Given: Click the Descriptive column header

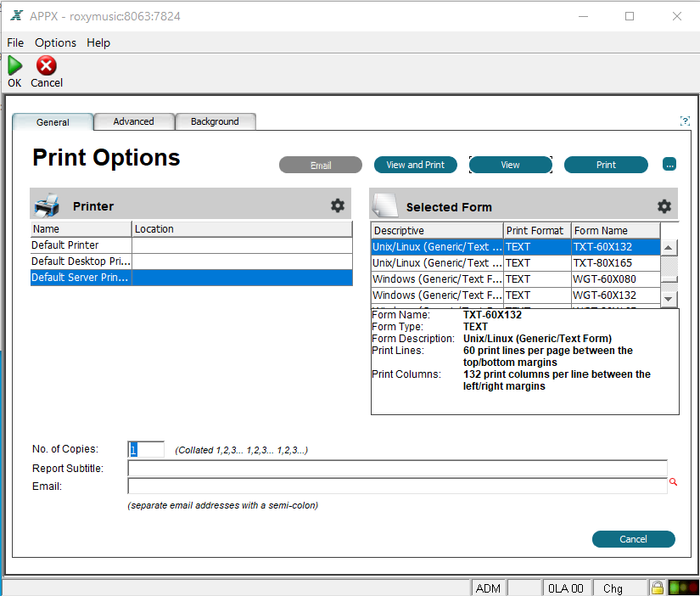Looking at the screenshot, I should [437, 231].
